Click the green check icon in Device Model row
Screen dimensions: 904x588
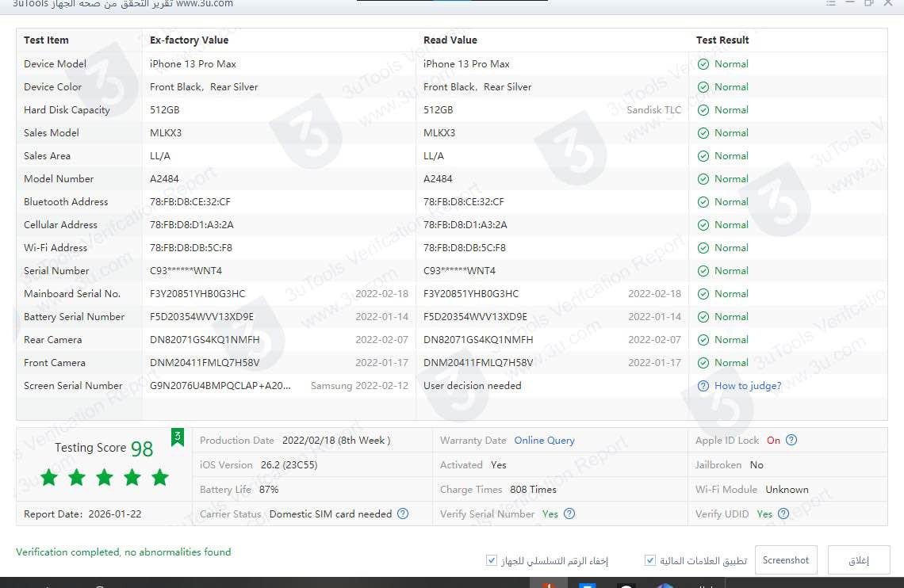[x=703, y=64]
